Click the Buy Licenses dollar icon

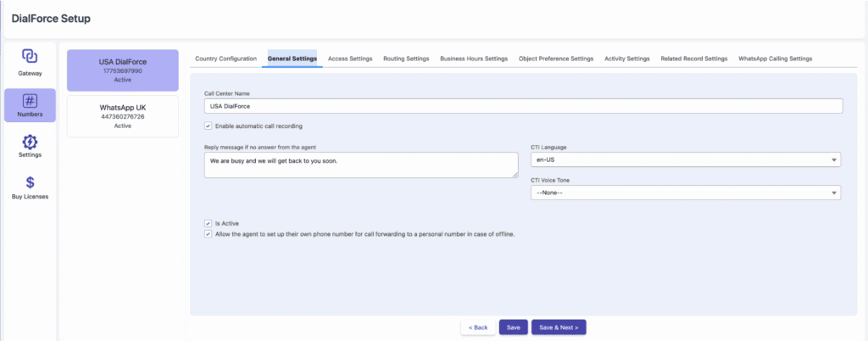pyautogui.click(x=30, y=182)
